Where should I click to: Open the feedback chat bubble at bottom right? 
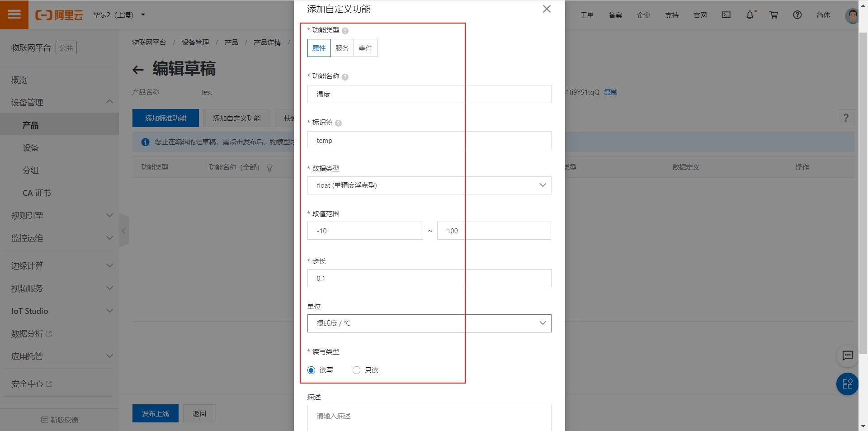tap(847, 356)
